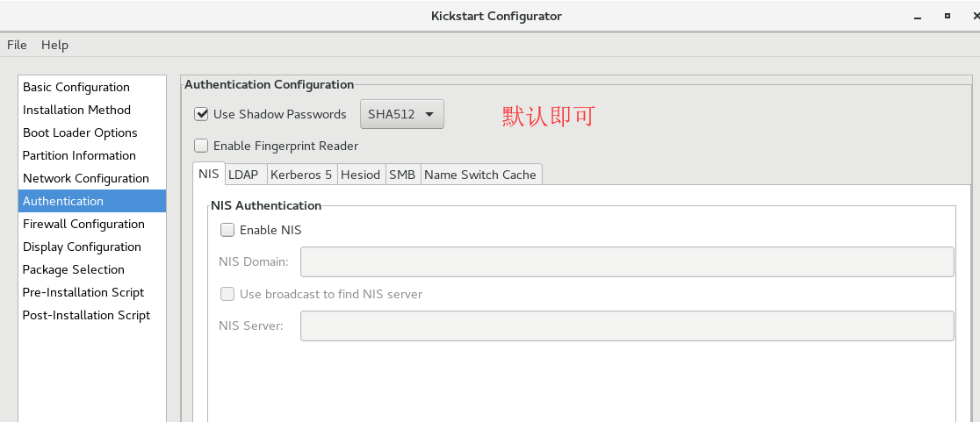Switch to the Kerberos 5 tab
980x422 pixels.
301,175
